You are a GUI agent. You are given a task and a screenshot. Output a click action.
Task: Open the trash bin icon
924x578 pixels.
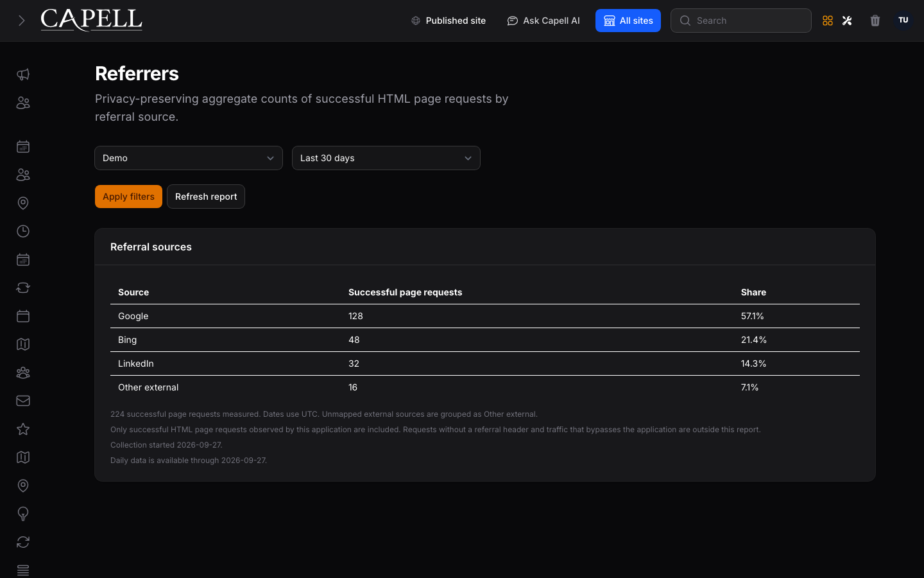875,21
